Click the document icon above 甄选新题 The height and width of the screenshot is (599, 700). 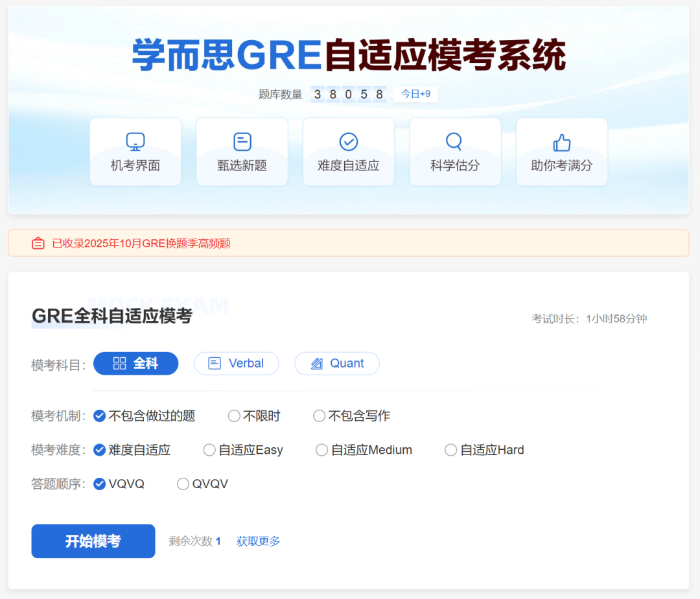(242, 141)
